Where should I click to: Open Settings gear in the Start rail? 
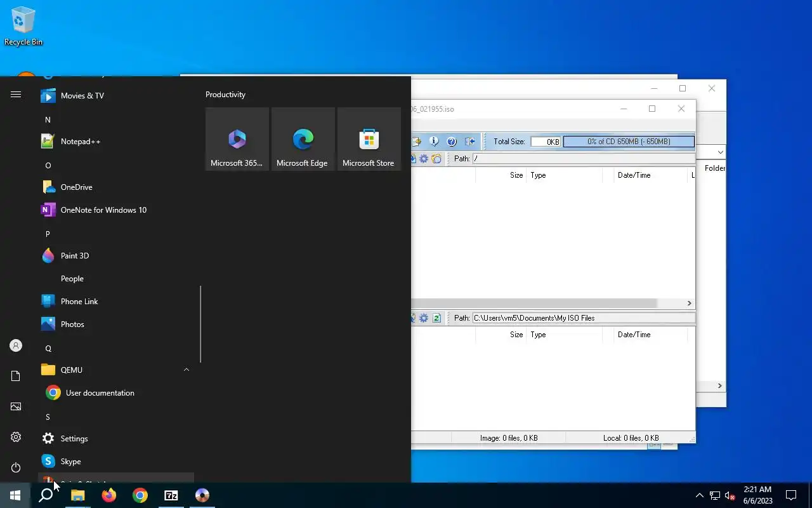(16, 437)
